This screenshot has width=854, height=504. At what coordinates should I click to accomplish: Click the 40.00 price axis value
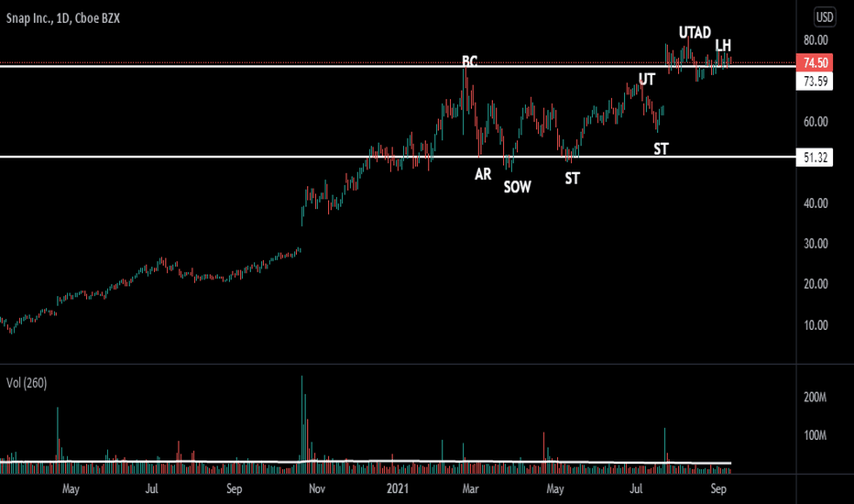(816, 203)
